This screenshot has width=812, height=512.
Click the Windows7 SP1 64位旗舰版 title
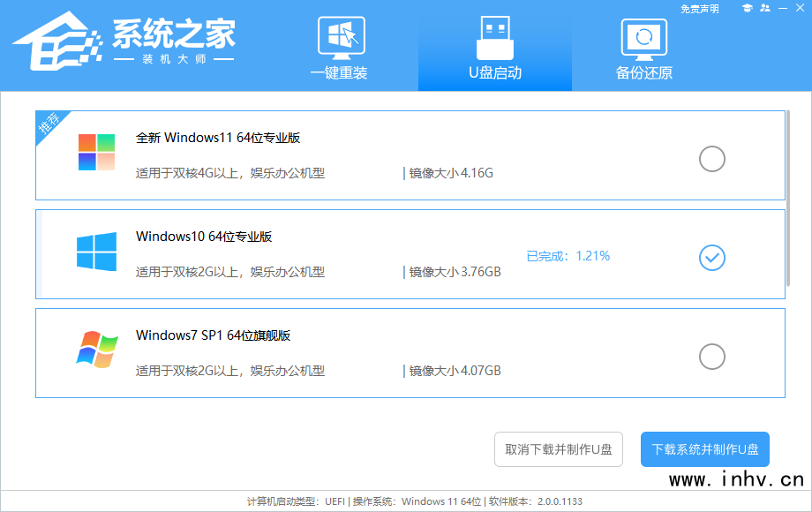pos(213,335)
